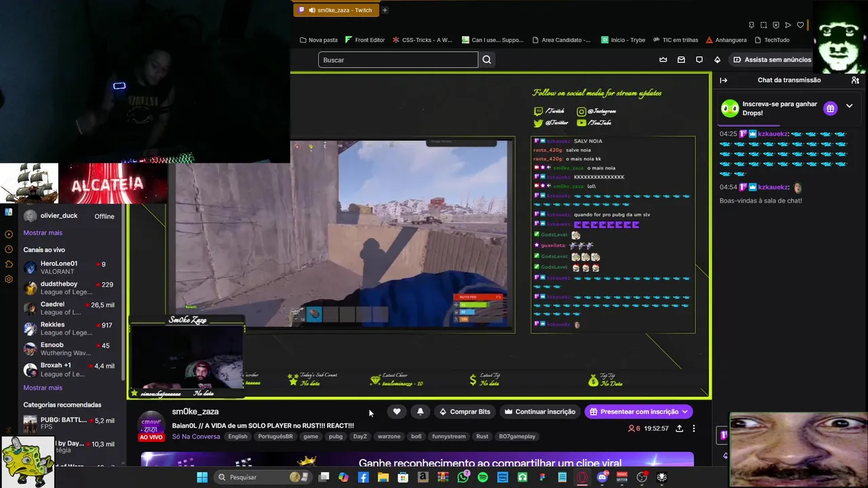This screenshot has height=488, width=868.
Task: Click the stream video player
Action: (x=419, y=235)
